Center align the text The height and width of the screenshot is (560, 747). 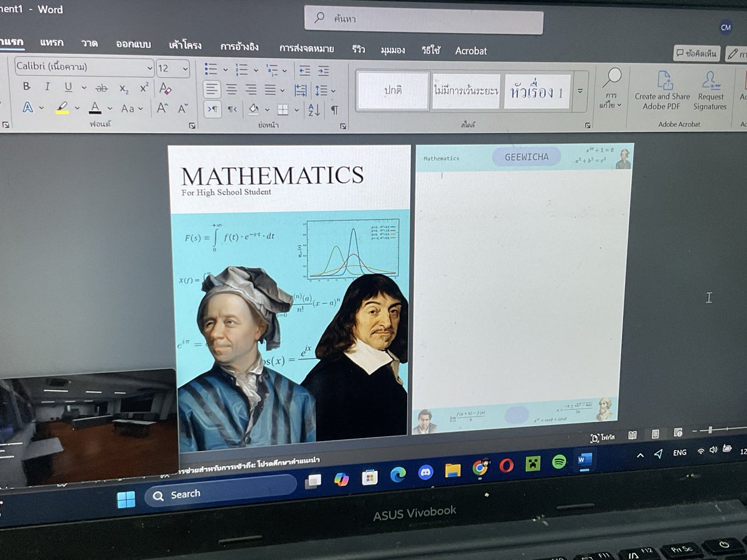(232, 90)
